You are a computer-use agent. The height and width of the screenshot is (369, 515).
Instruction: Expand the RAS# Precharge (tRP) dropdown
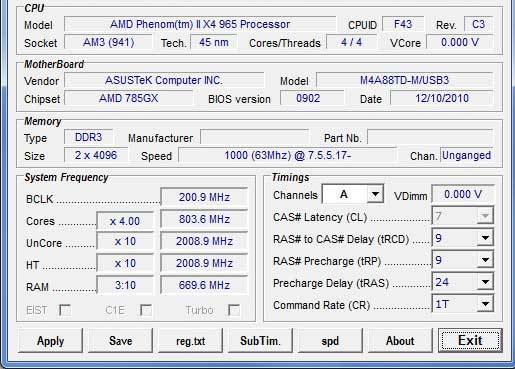click(485, 260)
